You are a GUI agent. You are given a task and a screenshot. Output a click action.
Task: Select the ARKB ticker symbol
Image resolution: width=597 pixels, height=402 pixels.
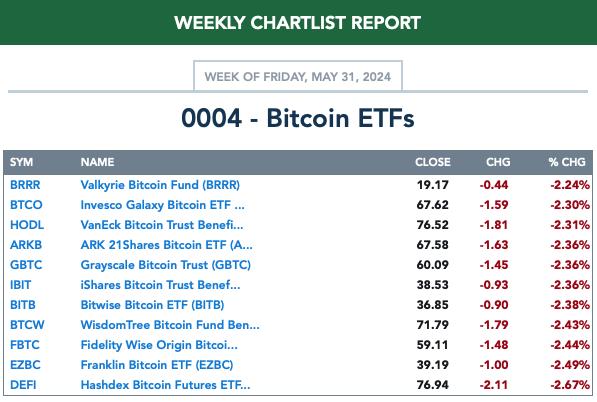[26, 245]
